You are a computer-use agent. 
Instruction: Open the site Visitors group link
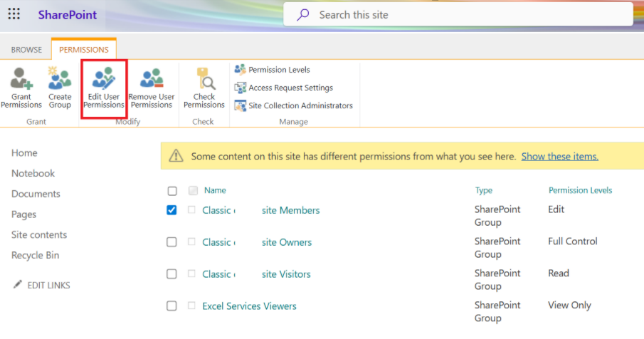pyautogui.click(x=256, y=274)
